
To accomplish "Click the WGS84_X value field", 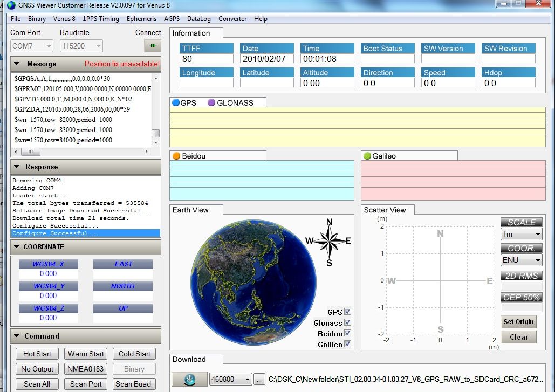I will pos(48,273).
